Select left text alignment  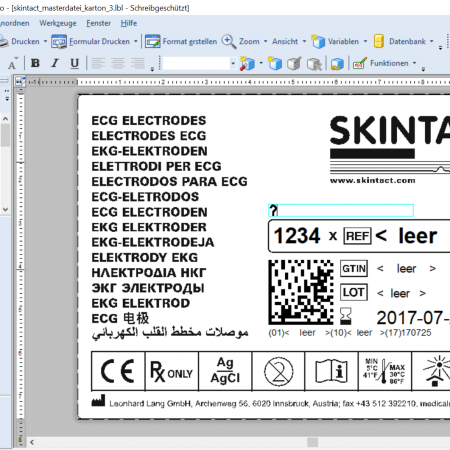point(98,63)
